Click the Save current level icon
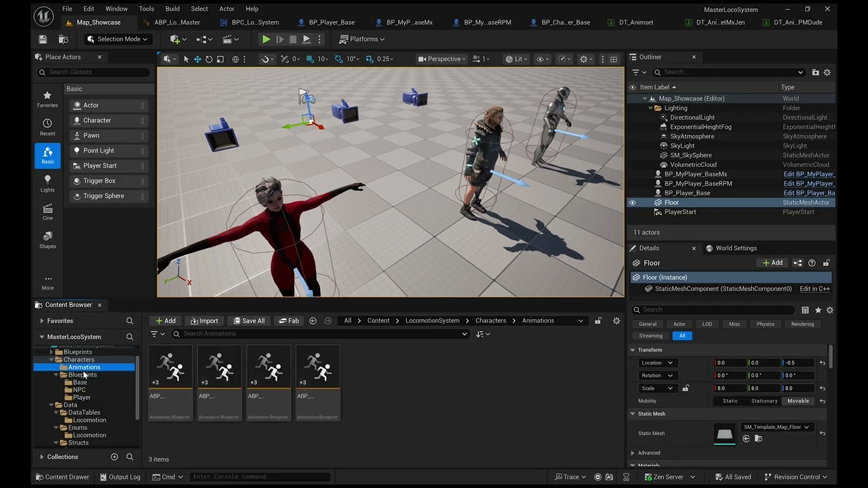The width and height of the screenshot is (868, 488). [x=43, y=39]
